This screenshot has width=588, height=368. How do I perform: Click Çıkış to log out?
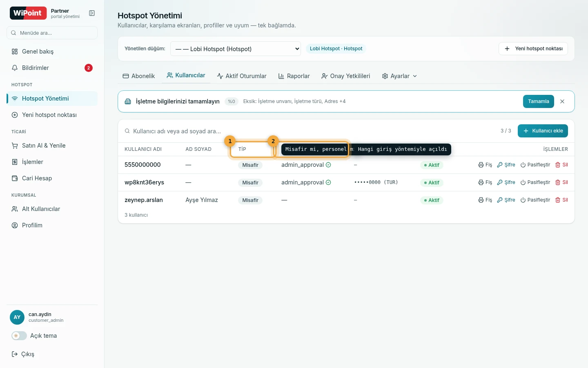(23, 354)
